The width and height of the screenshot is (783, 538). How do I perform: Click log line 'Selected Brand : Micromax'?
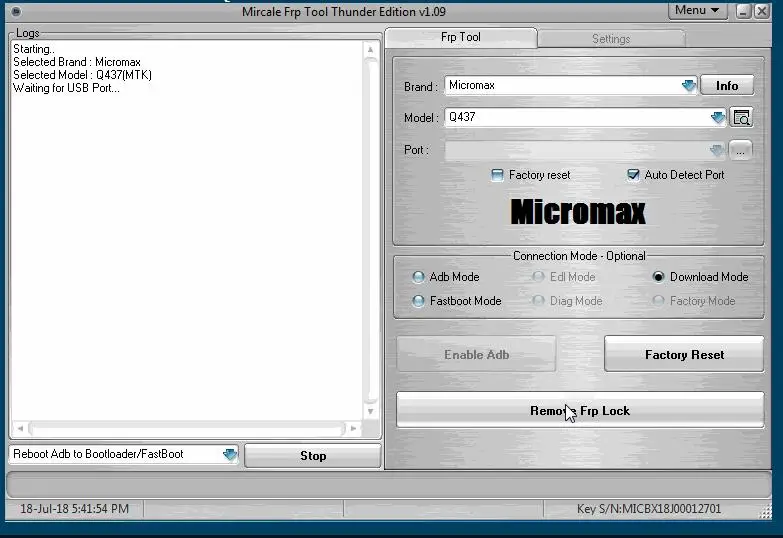coord(77,62)
